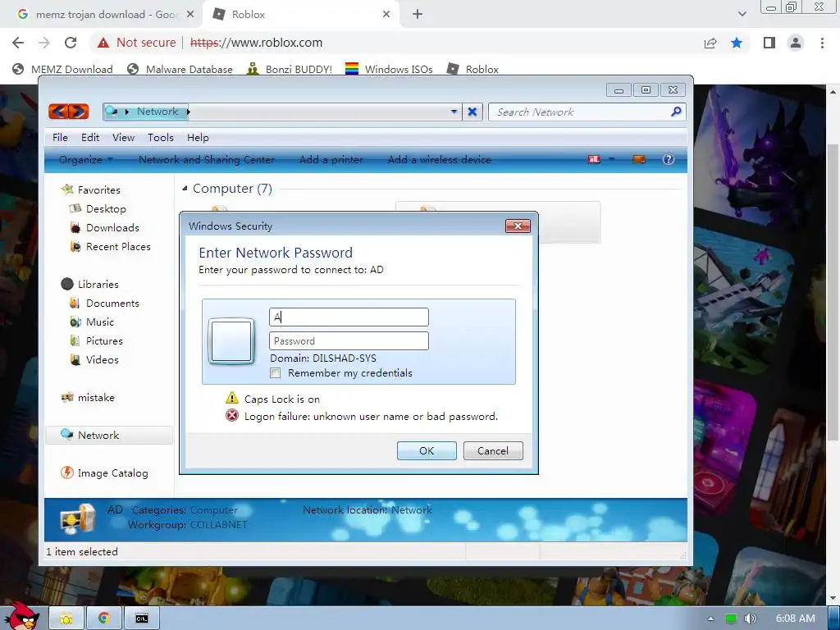Click the breadcrumb arrow after Network

(x=188, y=112)
